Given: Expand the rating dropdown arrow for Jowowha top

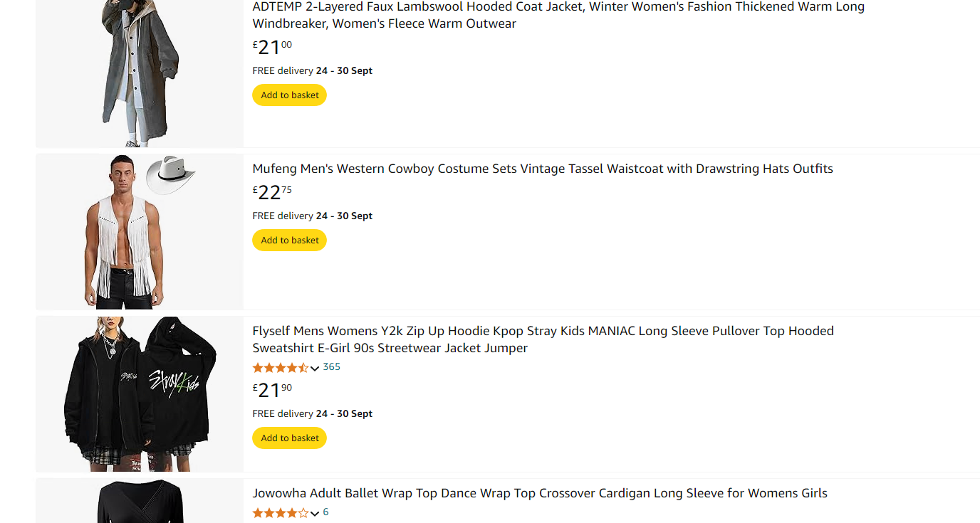Looking at the screenshot, I should pyautogui.click(x=315, y=514).
